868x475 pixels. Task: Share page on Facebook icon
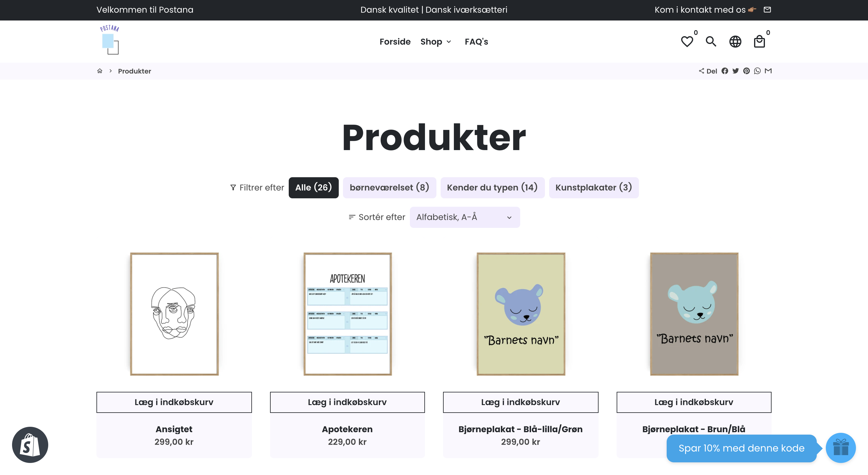tap(725, 71)
